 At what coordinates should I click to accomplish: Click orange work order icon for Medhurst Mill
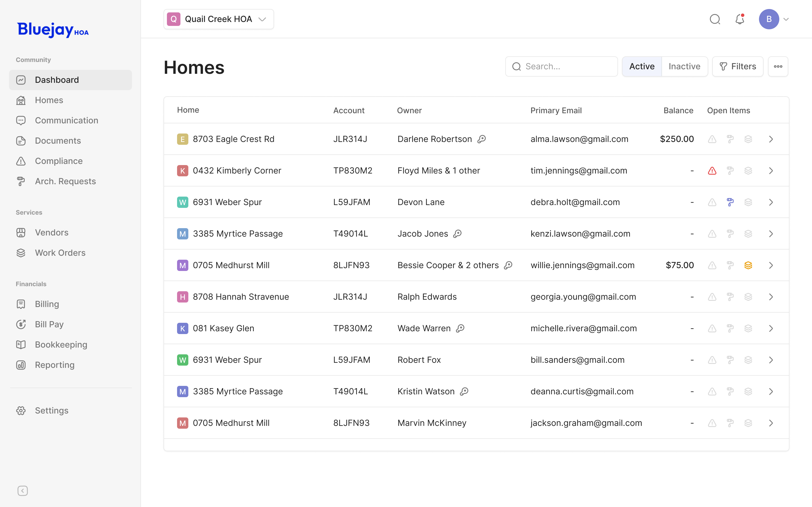pyautogui.click(x=748, y=265)
